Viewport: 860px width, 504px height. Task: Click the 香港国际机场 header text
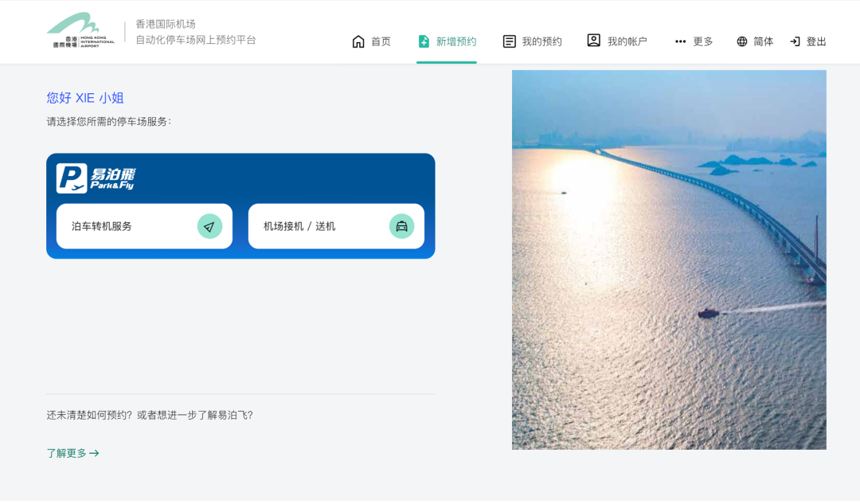(x=166, y=24)
